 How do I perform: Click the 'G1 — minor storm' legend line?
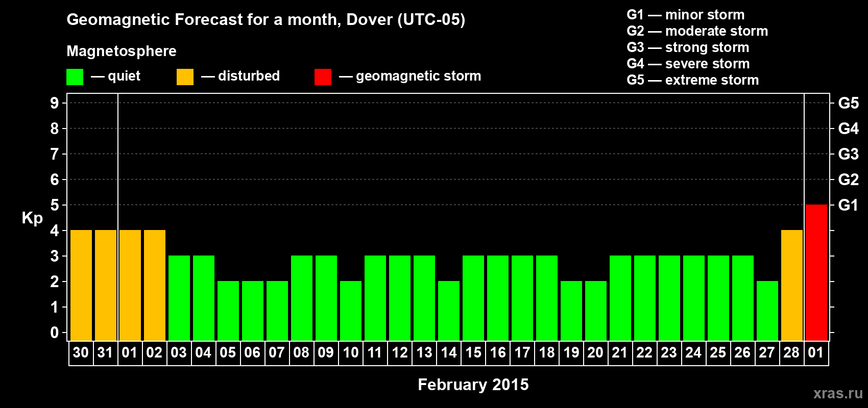[x=686, y=15]
